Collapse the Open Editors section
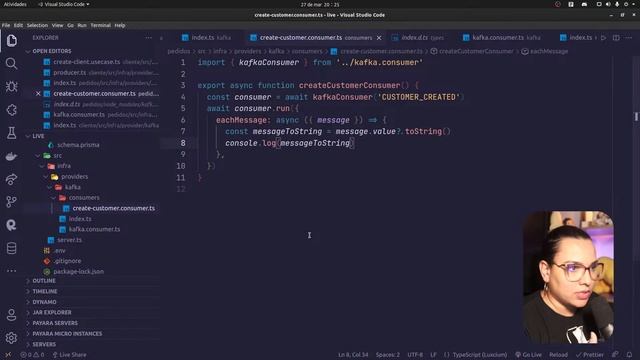Image resolution: width=640 pixels, height=360 pixels. point(51,51)
